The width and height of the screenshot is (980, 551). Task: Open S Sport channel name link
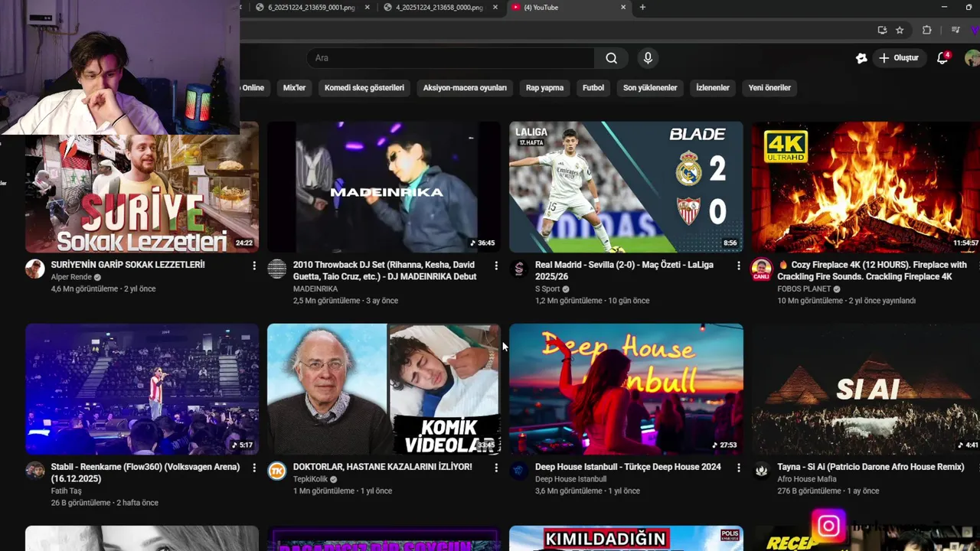(547, 289)
